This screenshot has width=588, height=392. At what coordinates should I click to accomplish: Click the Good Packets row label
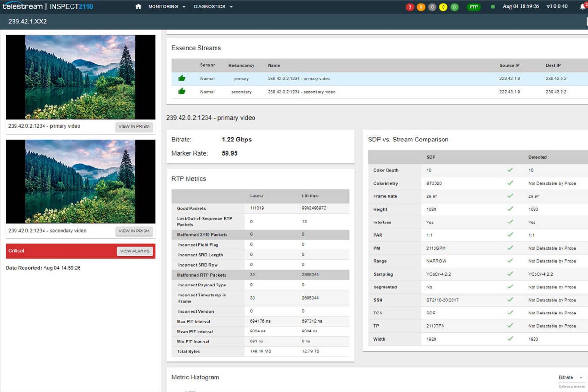tap(192, 208)
